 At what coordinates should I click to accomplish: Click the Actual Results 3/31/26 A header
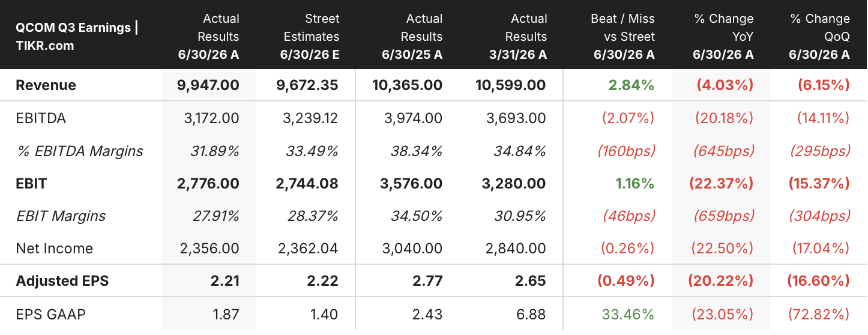[x=518, y=37]
